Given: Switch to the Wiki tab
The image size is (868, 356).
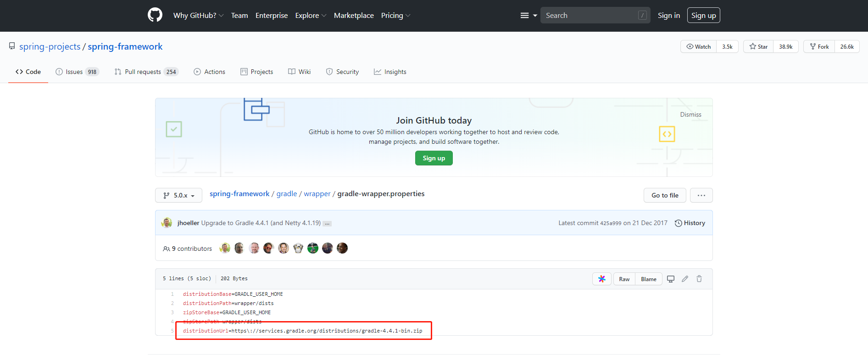Looking at the screenshot, I should click(x=300, y=72).
